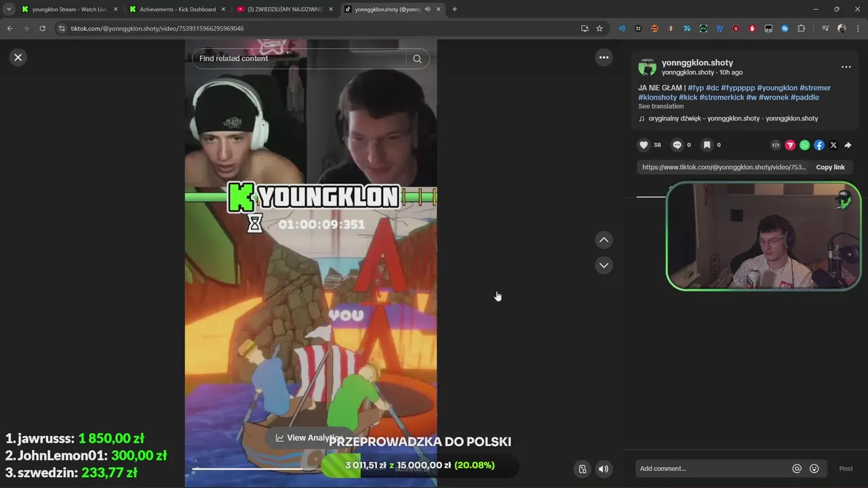Open the blue Shazam extension icon
This screenshot has height=488, width=868.
pyautogui.click(x=785, y=28)
